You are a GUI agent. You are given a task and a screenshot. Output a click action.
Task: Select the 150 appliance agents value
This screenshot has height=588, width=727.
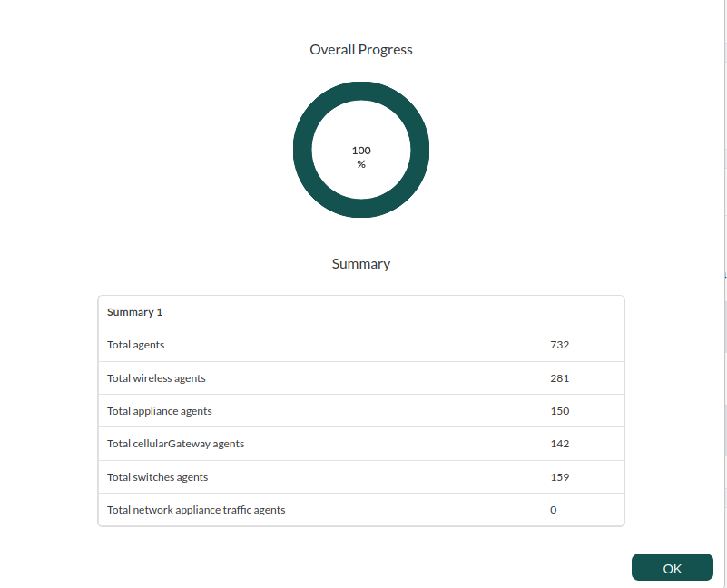click(x=560, y=411)
